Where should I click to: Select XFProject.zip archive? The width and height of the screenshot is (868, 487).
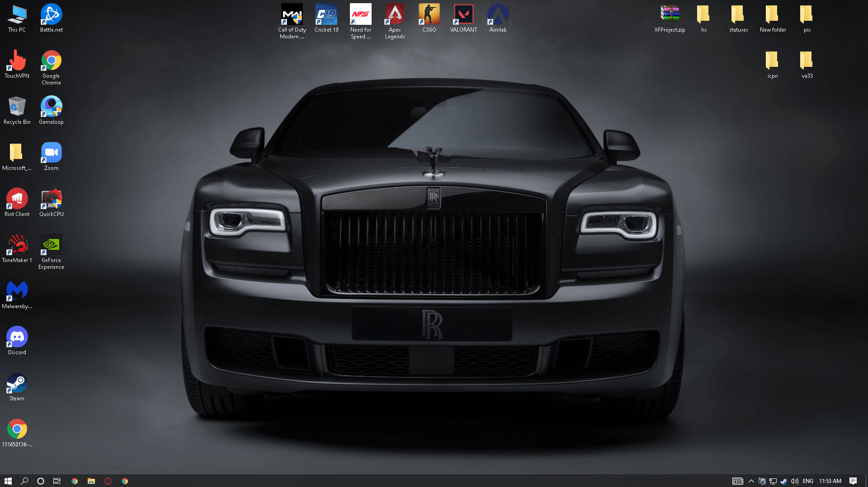[670, 19]
